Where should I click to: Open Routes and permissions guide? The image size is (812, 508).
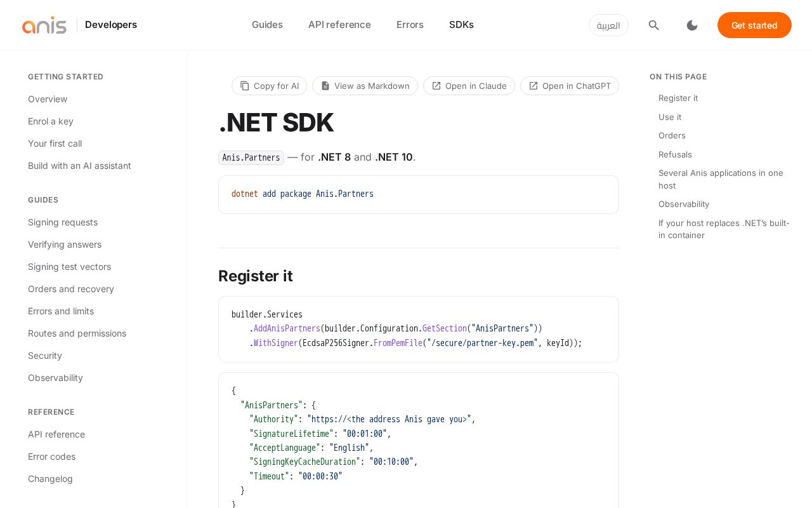[77, 333]
